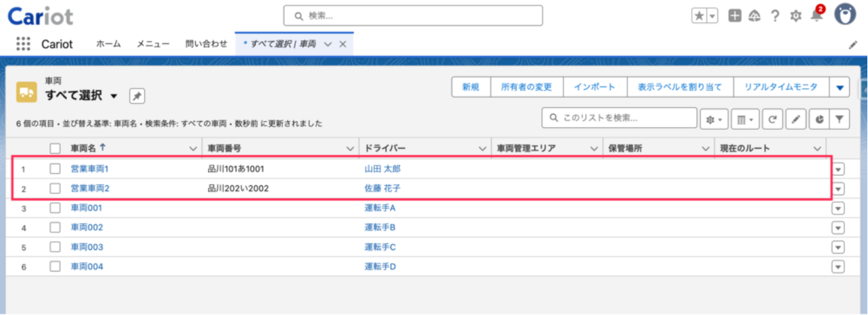
Task: Check the 車両003 row checkbox
Action: coord(55,247)
